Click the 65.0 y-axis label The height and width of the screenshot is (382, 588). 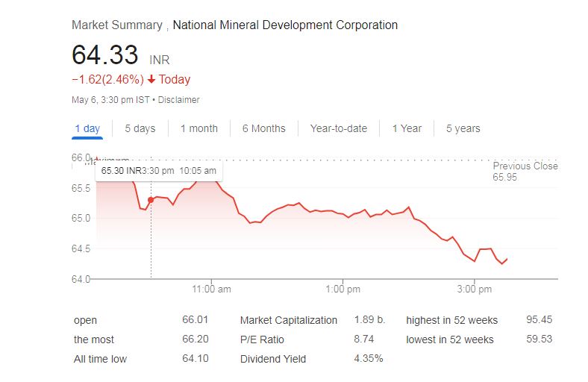(81, 218)
